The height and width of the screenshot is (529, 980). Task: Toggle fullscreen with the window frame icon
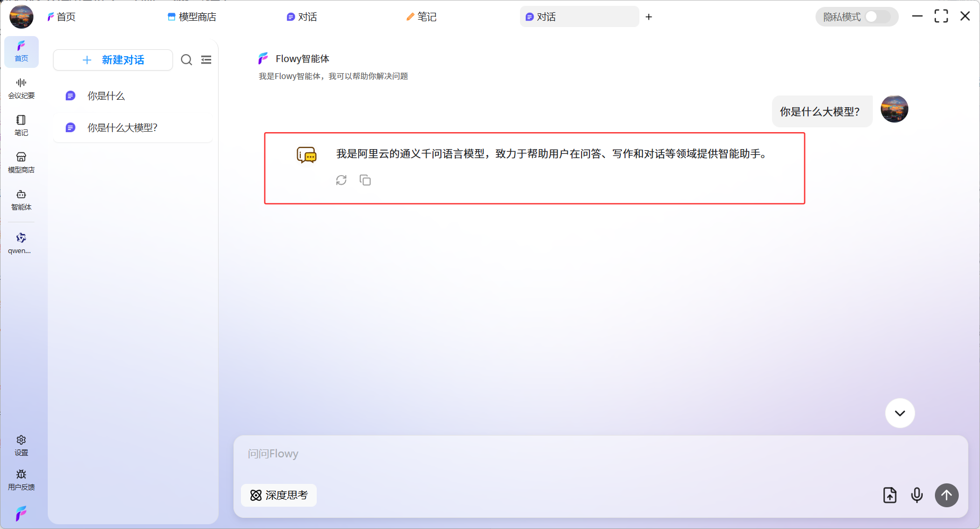[x=941, y=16]
